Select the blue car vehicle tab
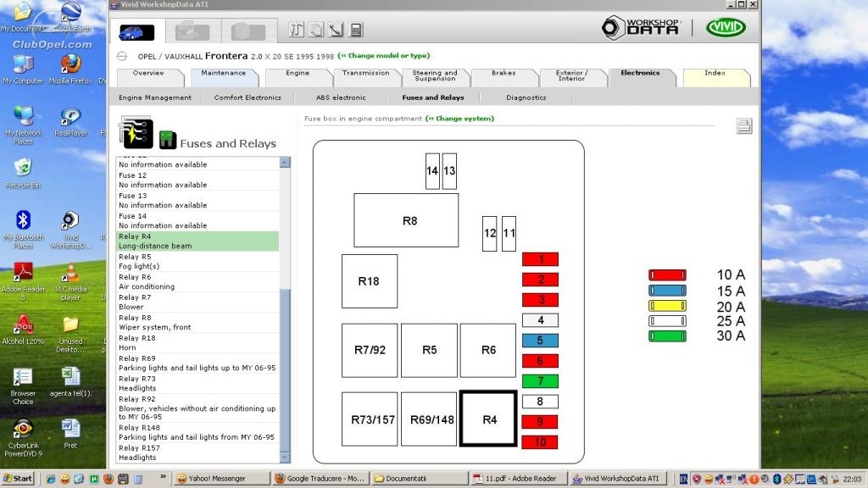868x488 pixels. pyautogui.click(x=136, y=31)
